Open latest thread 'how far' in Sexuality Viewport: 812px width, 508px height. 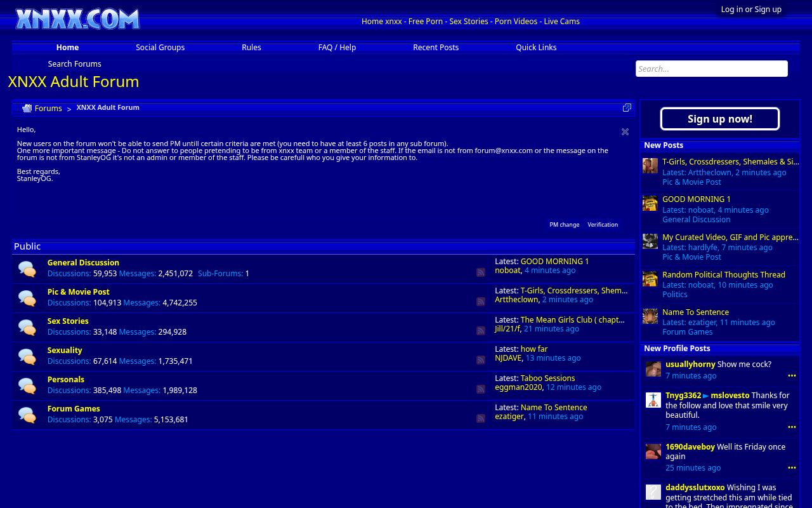pyautogui.click(x=534, y=349)
